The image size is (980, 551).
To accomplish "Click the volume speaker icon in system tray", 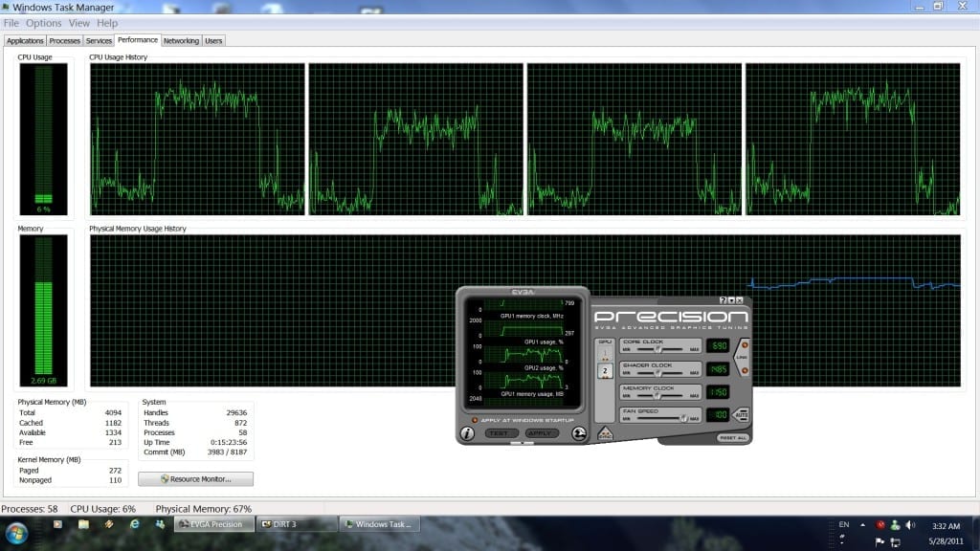I will 909,524.
